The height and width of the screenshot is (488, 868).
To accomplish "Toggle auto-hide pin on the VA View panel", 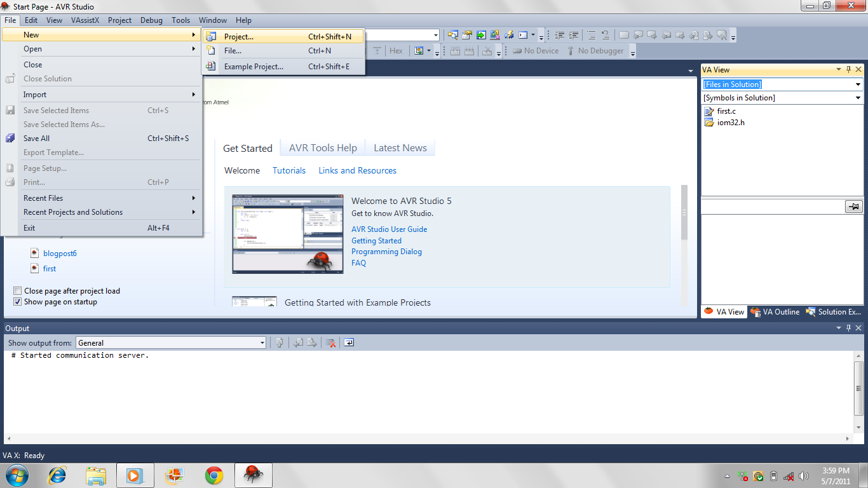I will (848, 69).
